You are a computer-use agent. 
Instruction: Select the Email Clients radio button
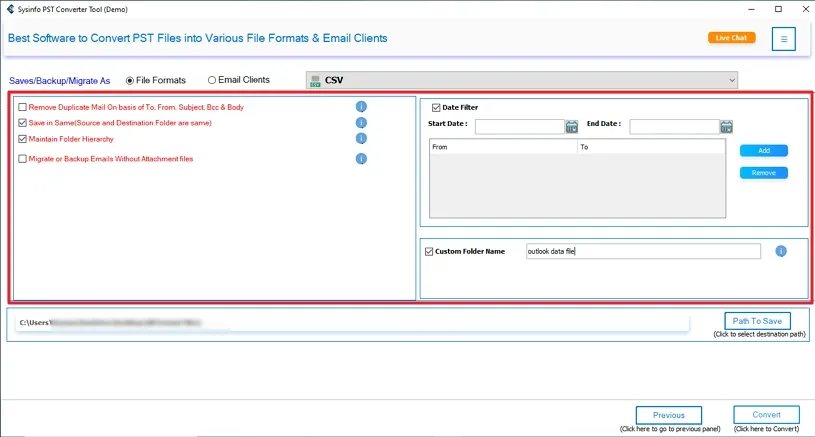pyautogui.click(x=212, y=80)
